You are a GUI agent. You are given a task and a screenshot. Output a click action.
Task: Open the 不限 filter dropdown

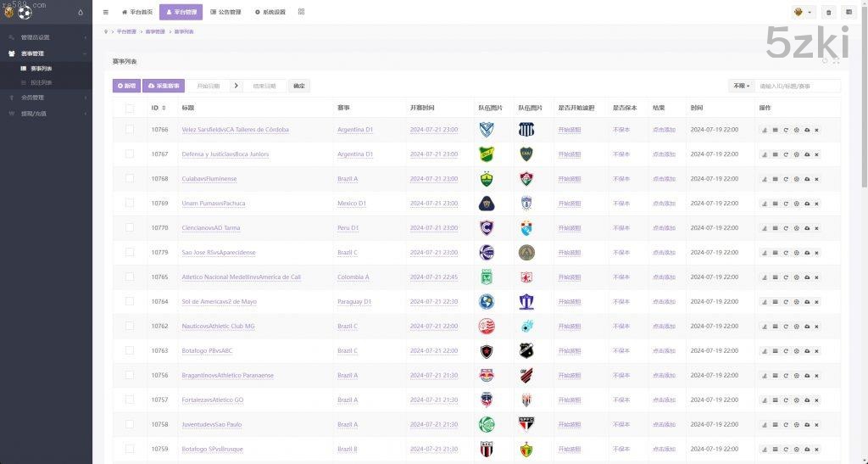[x=741, y=86]
